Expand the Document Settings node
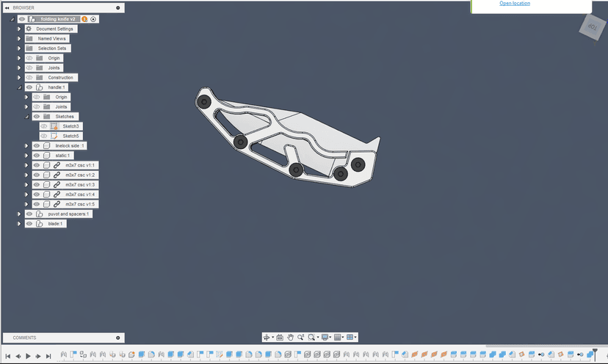Image resolution: width=608 pixels, height=364 pixels. point(20,29)
